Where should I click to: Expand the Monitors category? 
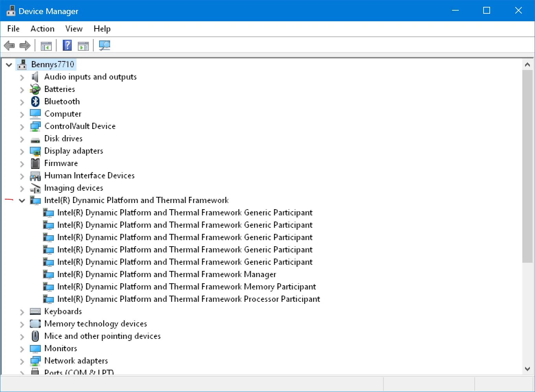click(22, 349)
